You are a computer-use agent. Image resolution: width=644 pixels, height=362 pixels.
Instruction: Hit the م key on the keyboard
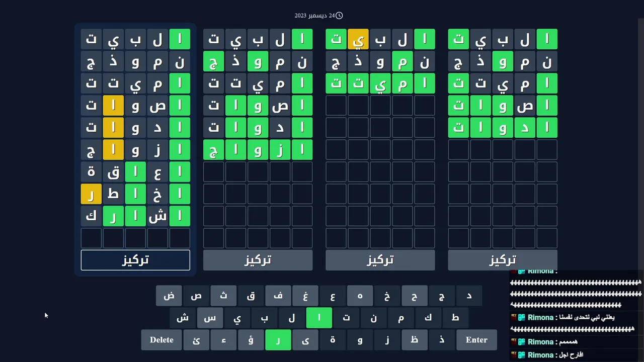[x=400, y=318]
